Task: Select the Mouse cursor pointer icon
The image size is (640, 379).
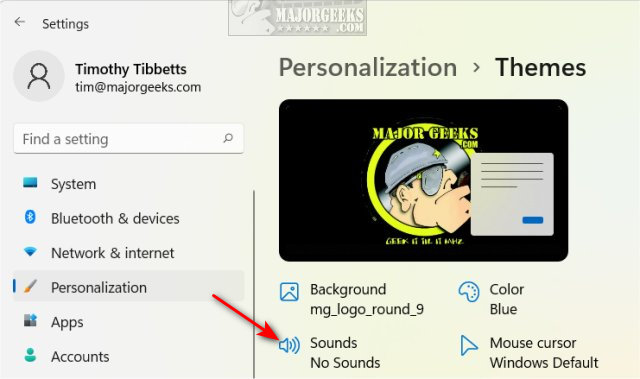Action: coord(469,346)
